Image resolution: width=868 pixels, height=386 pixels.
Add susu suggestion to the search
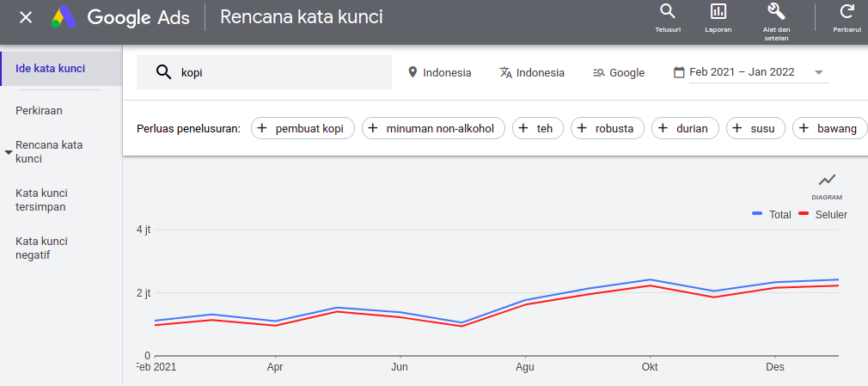pyautogui.click(x=755, y=128)
